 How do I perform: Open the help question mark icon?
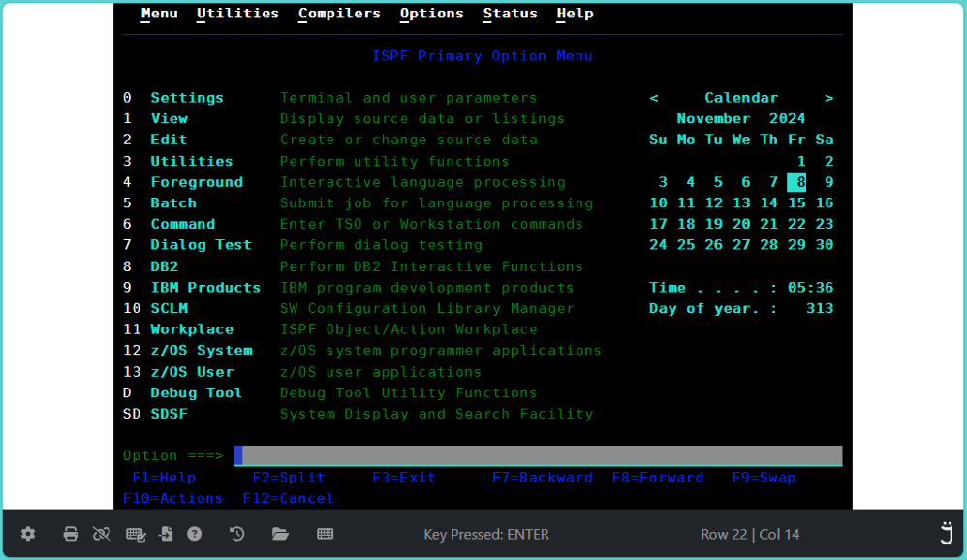[x=194, y=534]
